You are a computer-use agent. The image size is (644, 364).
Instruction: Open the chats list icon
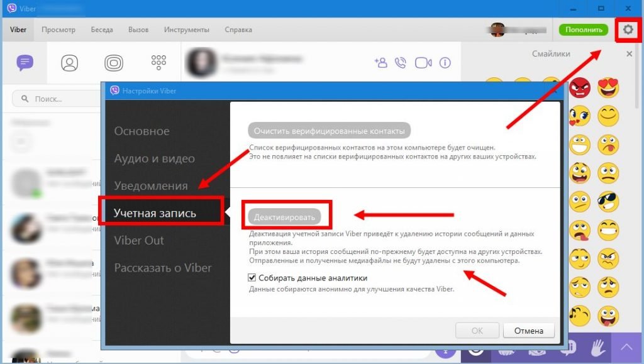point(25,62)
